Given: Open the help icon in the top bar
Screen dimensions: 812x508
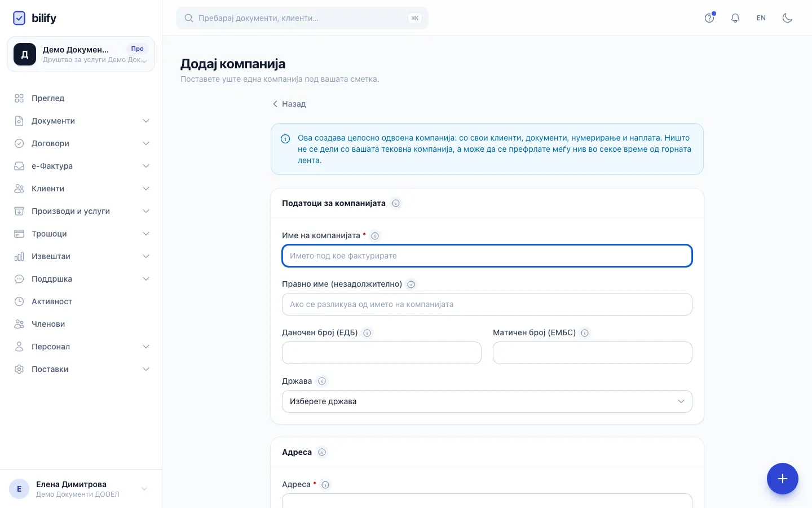Looking at the screenshot, I should click(x=709, y=18).
